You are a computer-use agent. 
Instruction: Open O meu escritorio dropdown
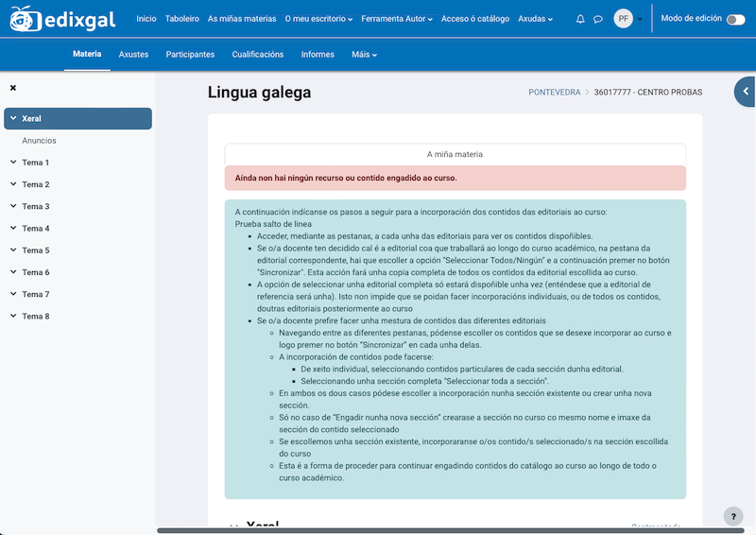click(318, 19)
